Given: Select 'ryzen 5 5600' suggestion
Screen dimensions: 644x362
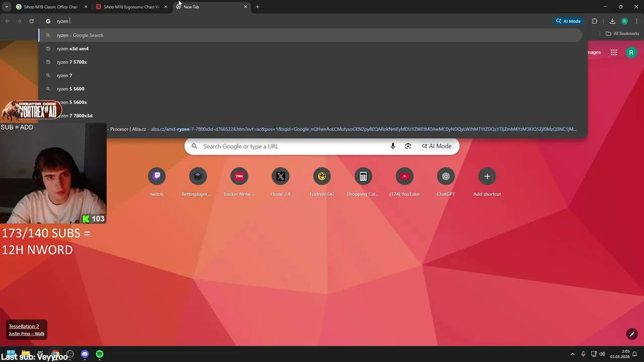Looking at the screenshot, I should 310,88.
